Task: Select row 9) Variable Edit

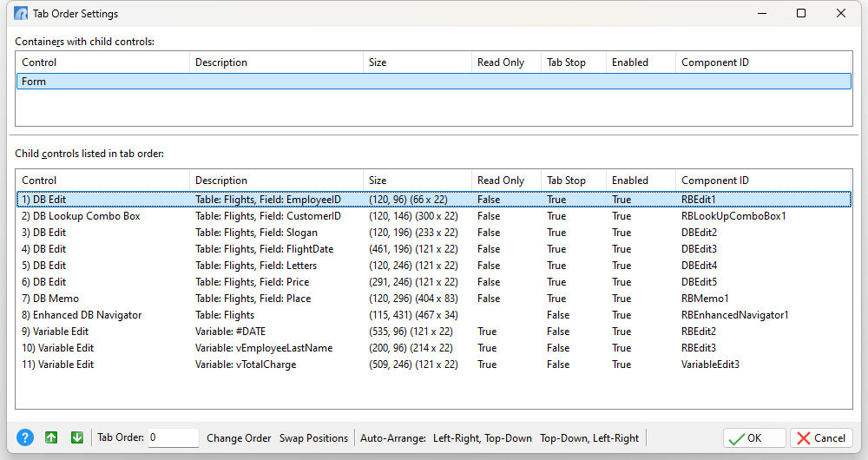Action: point(434,332)
